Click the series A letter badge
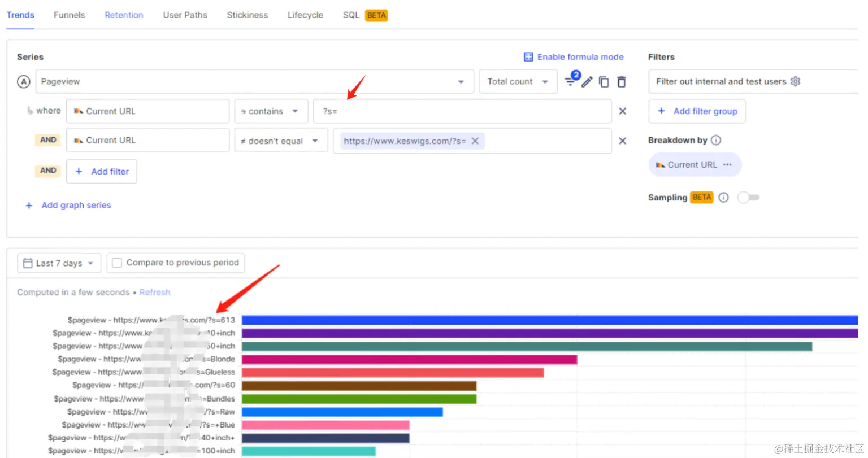 click(24, 82)
